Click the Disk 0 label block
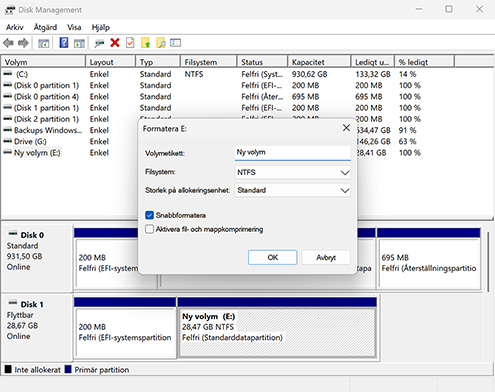This screenshot has height=392, width=495. tap(37, 258)
